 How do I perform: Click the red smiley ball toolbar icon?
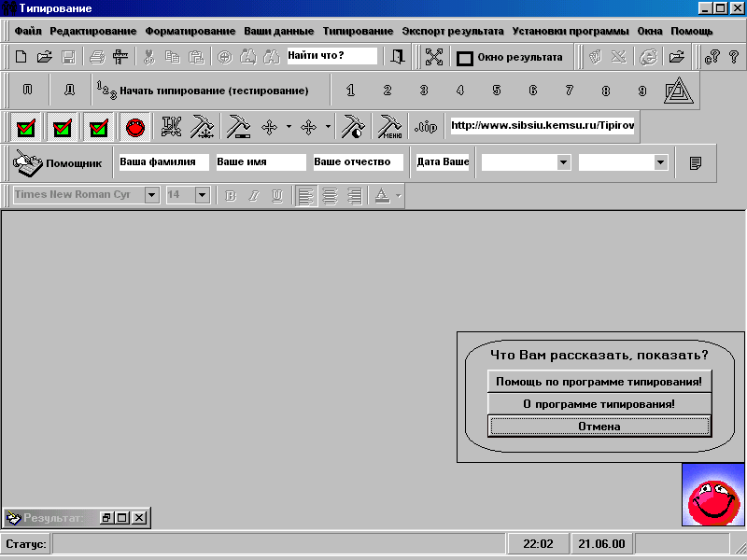click(x=134, y=127)
